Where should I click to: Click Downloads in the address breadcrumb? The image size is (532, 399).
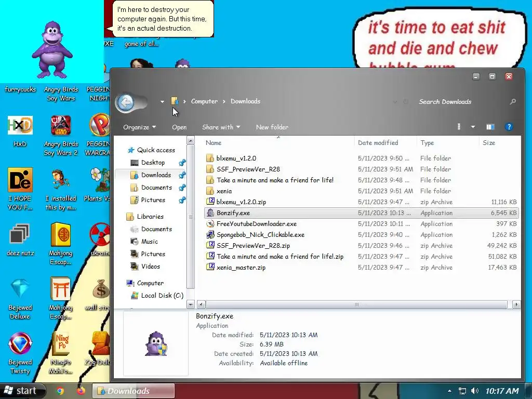(x=245, y=101)
